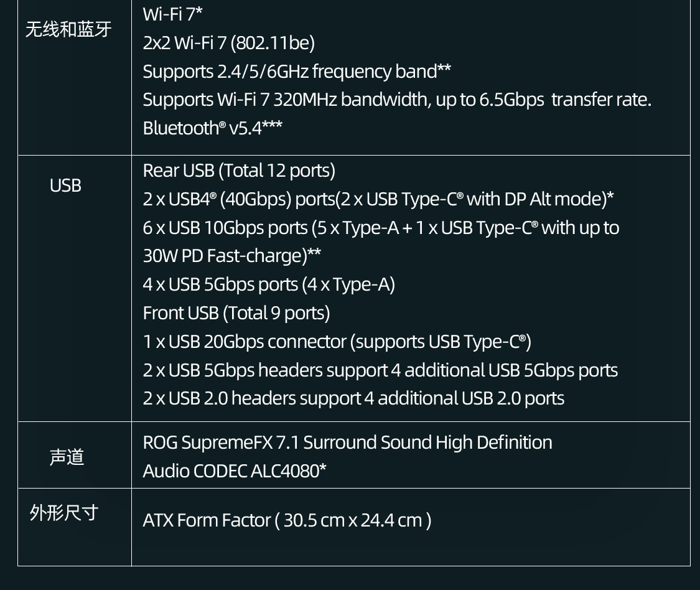
Task: Click the 6 x USB 10Gbps ports line
Action: click(381, 228)
